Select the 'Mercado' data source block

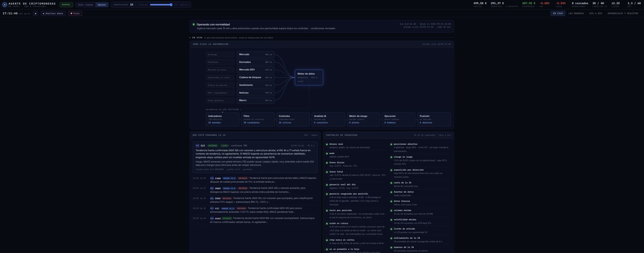(256, 55)
